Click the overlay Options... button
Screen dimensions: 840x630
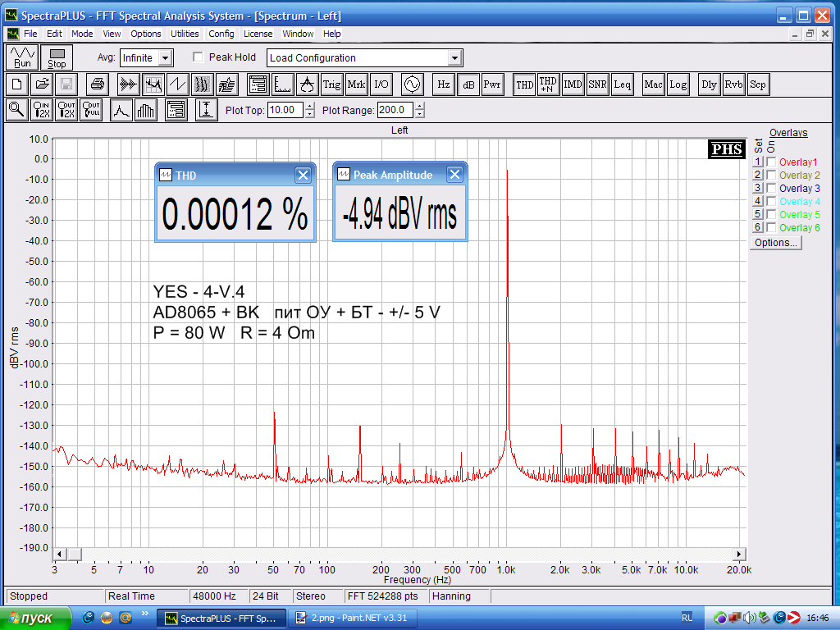click(775, 243)
